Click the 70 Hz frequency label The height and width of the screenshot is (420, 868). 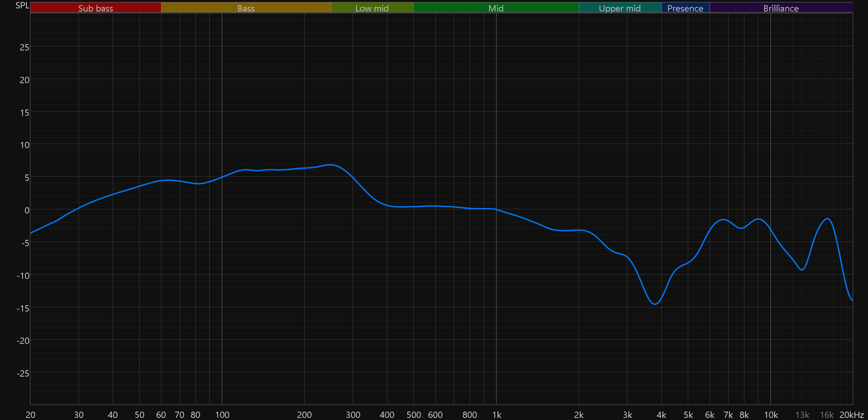(180, 414)
